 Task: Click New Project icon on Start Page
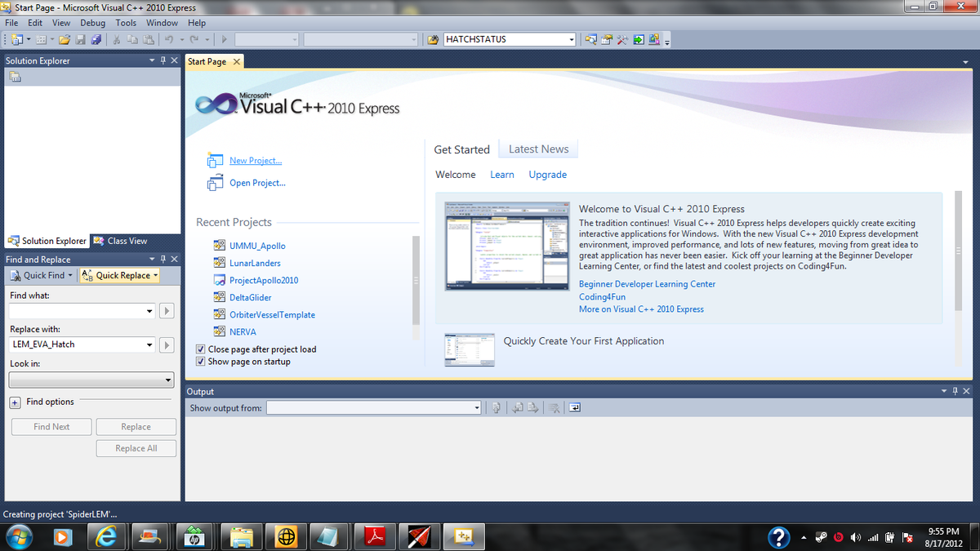(x=216, y=160)
